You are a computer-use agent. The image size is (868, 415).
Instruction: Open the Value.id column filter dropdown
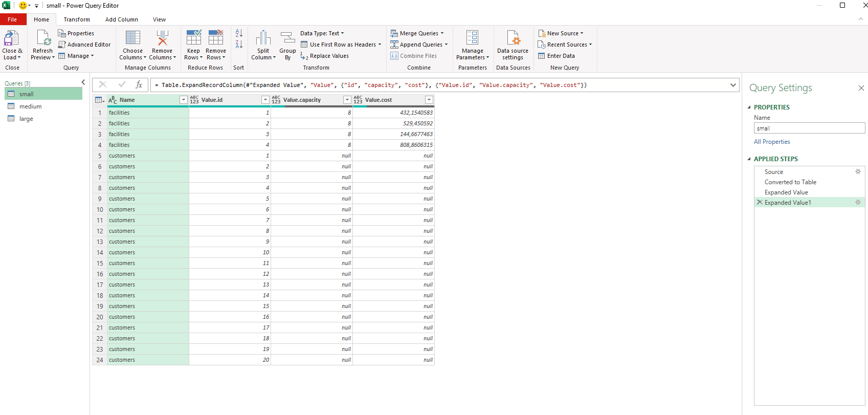tap(265, 100)
